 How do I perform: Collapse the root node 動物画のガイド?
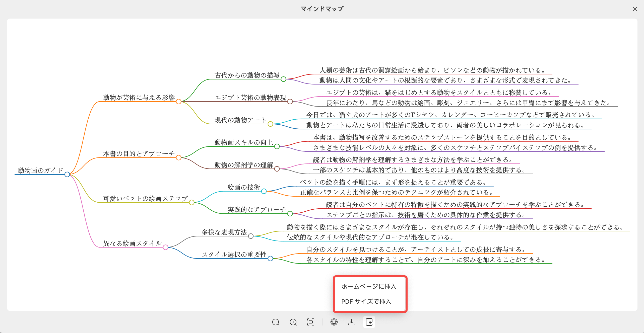(x=67, y=174)
